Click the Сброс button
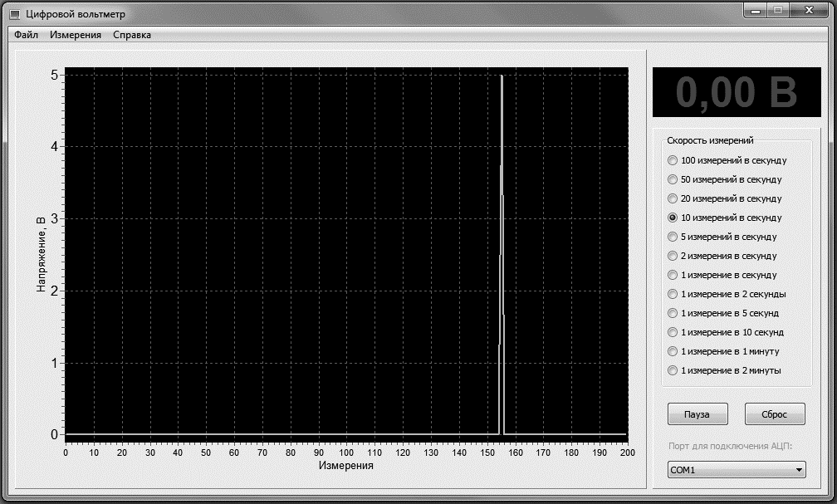Viewport: 837px width, 504px height. tap(775, 414)
